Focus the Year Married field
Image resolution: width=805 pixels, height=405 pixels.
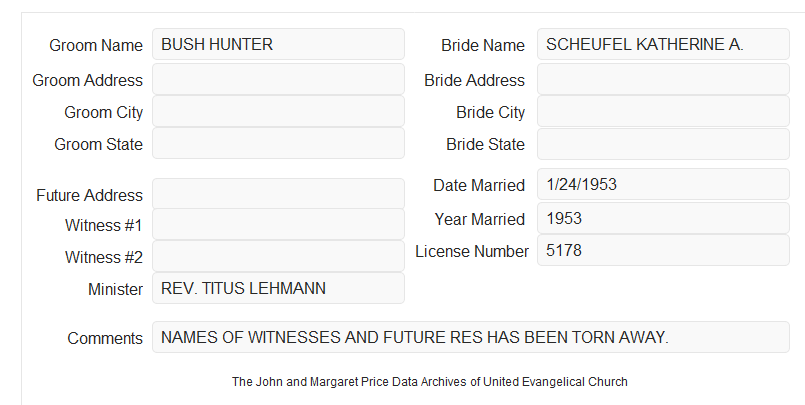663,218
